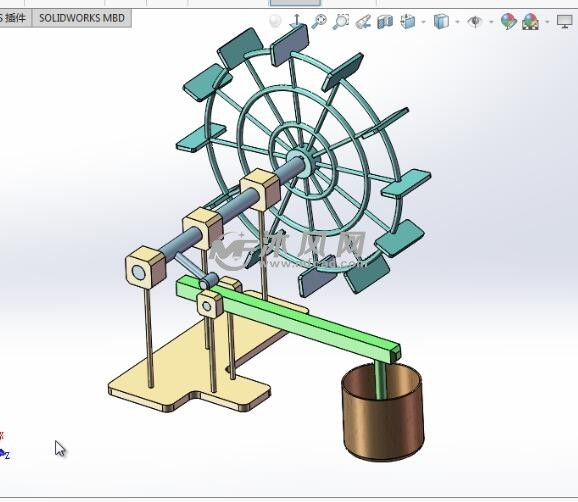Click the Previous View icon
Viewport: 578px width, 502px height.
(x=363, y=21)
